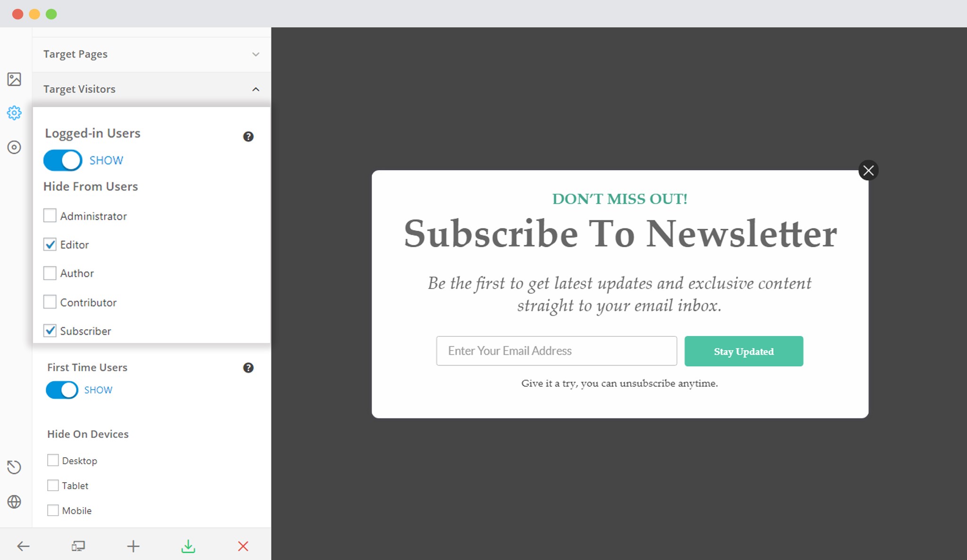Check the Tablet device checkbox
The width and height of the screenshot is (967, 560).
pos(53,485)
